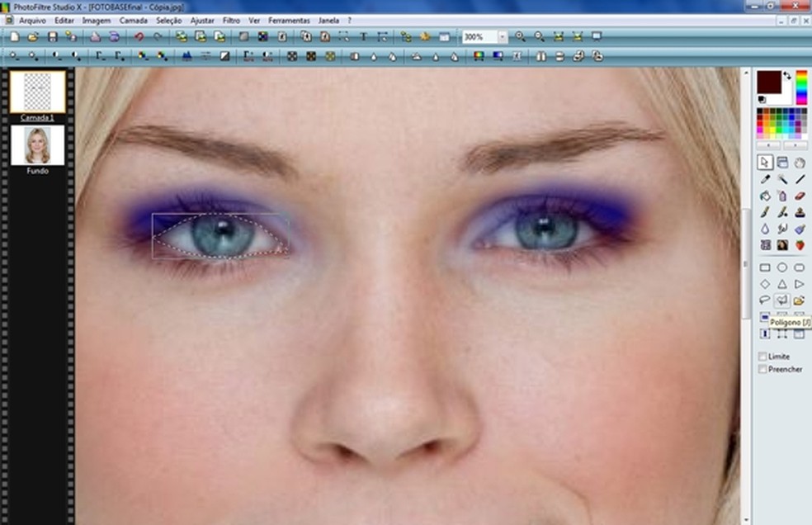Zoom in with magnifier plus icon

pos(521,37)
